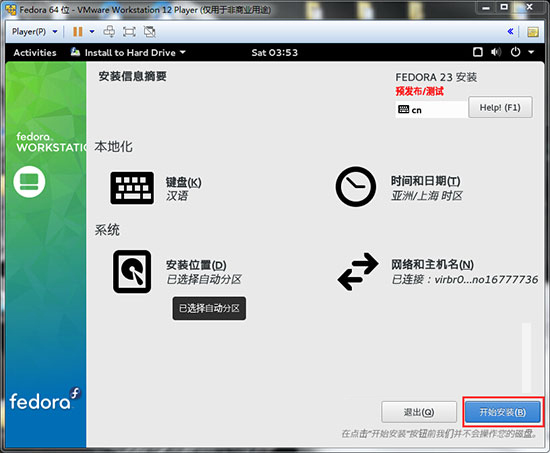Click the cn keyboard layout indicator
The image size is (550, 453).
click(431, 110)
